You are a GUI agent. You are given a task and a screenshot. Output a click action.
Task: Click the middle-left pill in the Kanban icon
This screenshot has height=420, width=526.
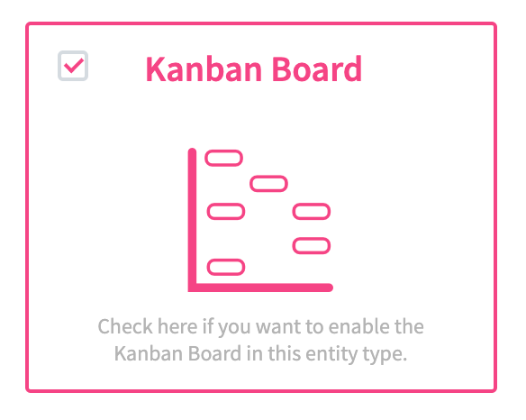(x=226, y=212)
